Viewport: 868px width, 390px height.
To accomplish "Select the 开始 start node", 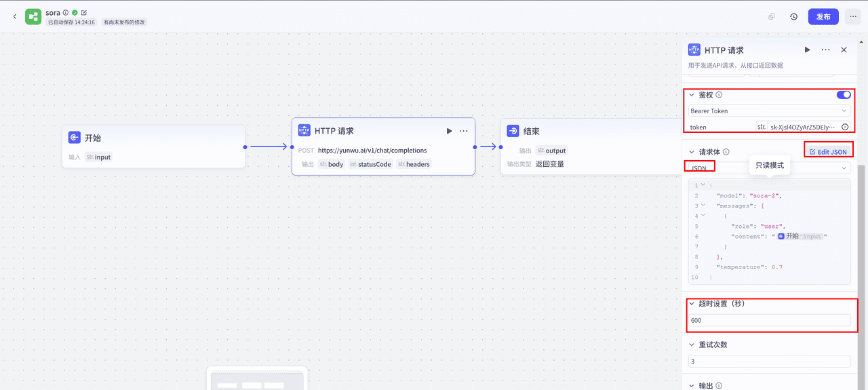I will coord(153,138).
